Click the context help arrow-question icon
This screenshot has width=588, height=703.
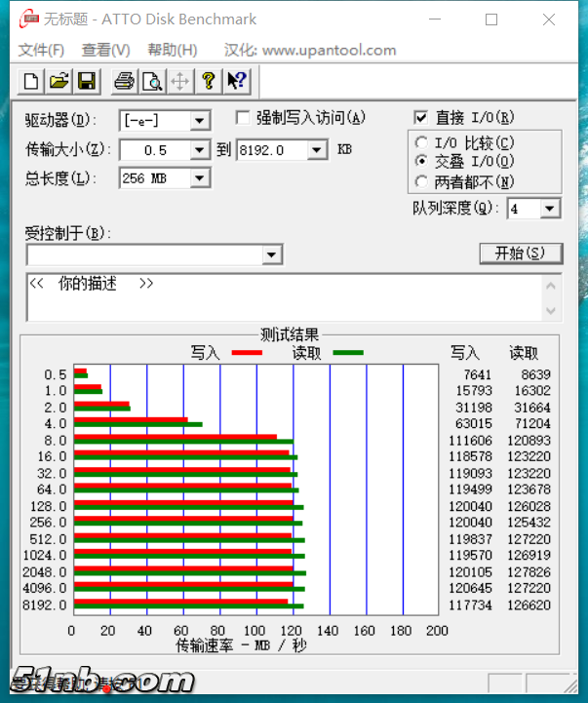(236, 81)
